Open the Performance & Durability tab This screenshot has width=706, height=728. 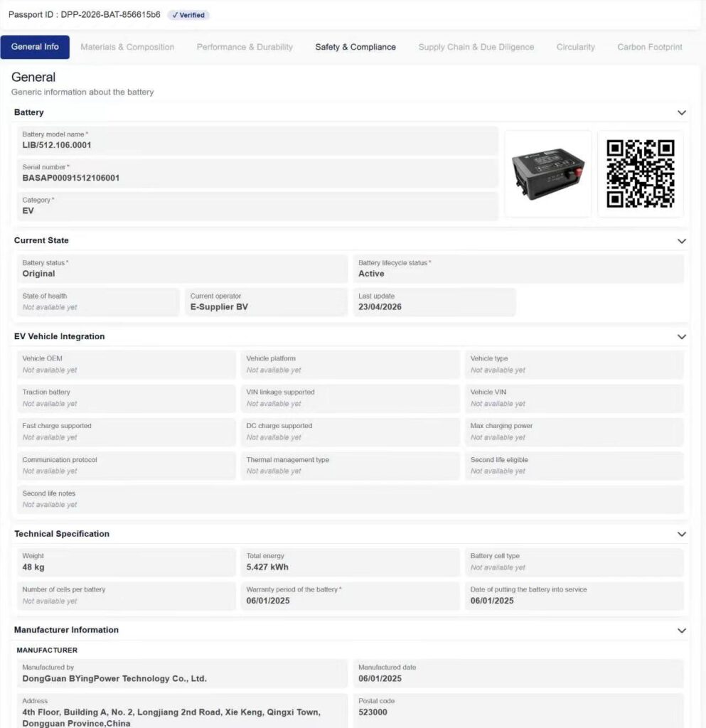[x=245, y=47]
